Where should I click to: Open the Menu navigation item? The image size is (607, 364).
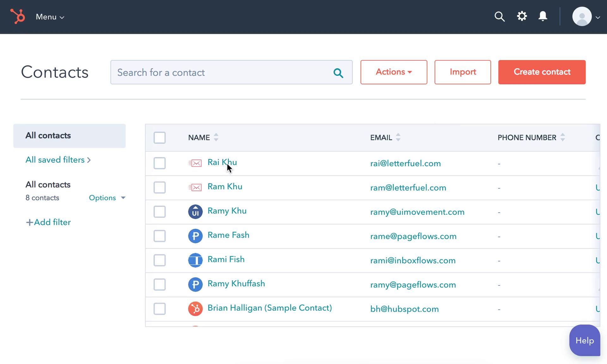pos(49,16)
